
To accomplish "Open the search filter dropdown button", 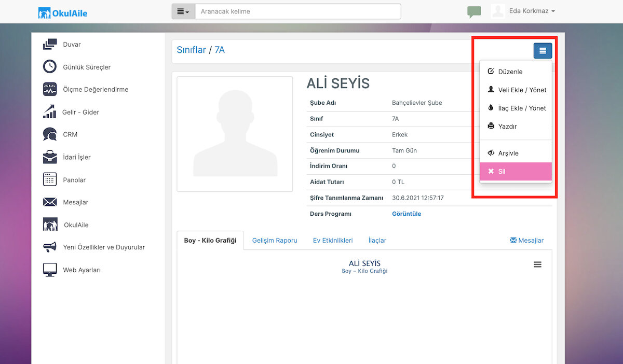I will [x=183, y=11].
